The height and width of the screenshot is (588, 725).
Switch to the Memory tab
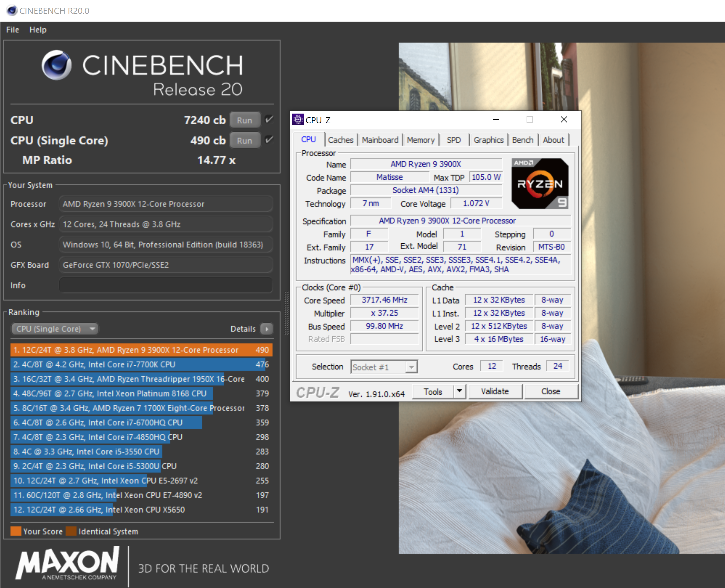pyautogui.click(x=420, y=140)
